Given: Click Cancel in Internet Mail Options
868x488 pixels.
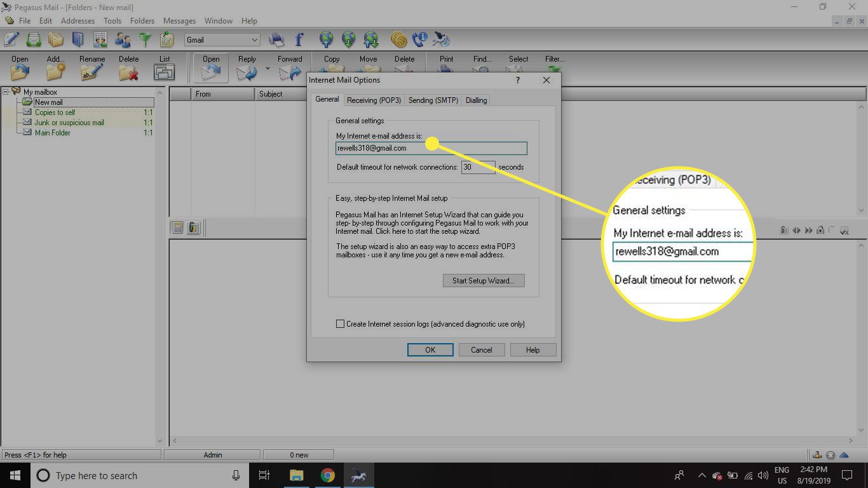Looking at the screenshot, I should click(x=482, y=350).
